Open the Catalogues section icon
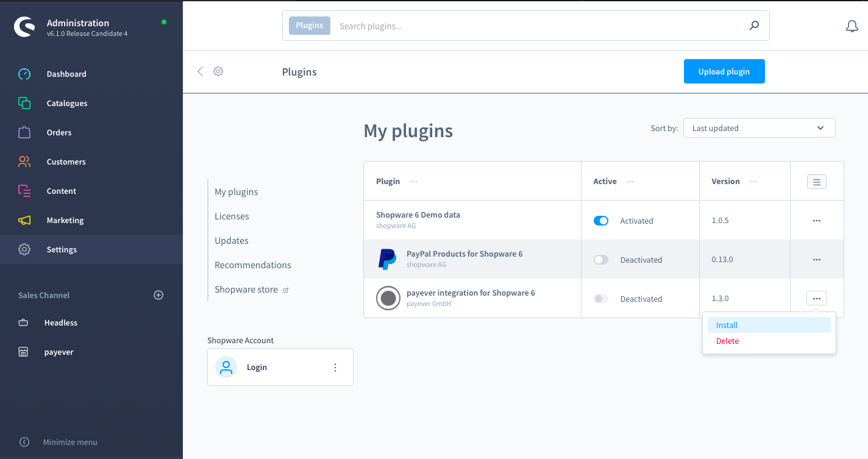Screen dimensions: 868x459 point(24,103)
